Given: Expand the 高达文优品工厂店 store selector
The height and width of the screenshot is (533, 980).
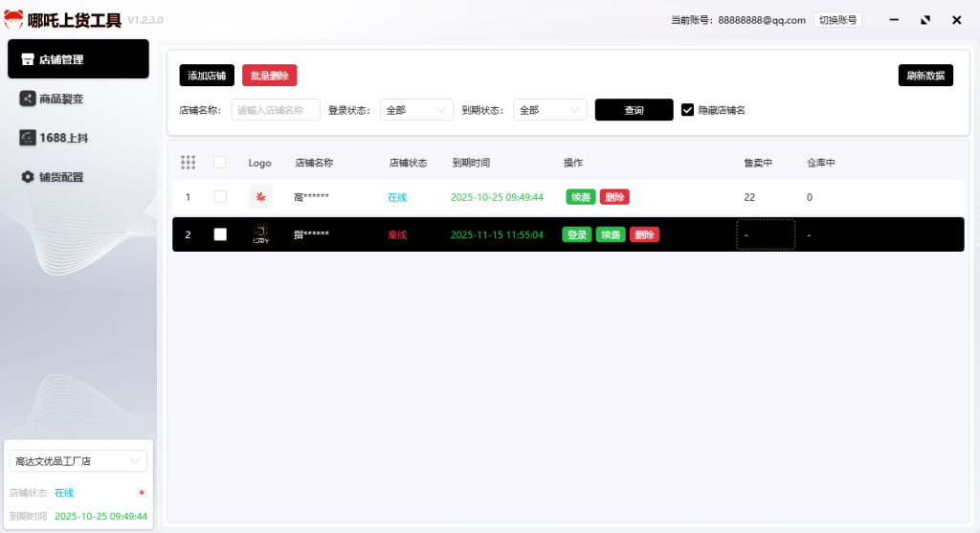Looking at the screenshot, I should coord(78,461).
